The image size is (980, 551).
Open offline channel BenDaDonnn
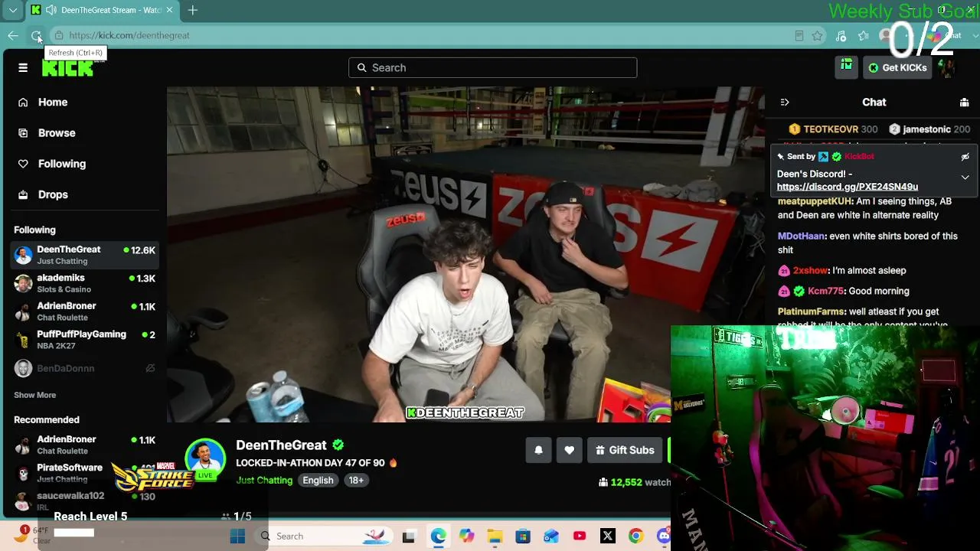(84, 368)
